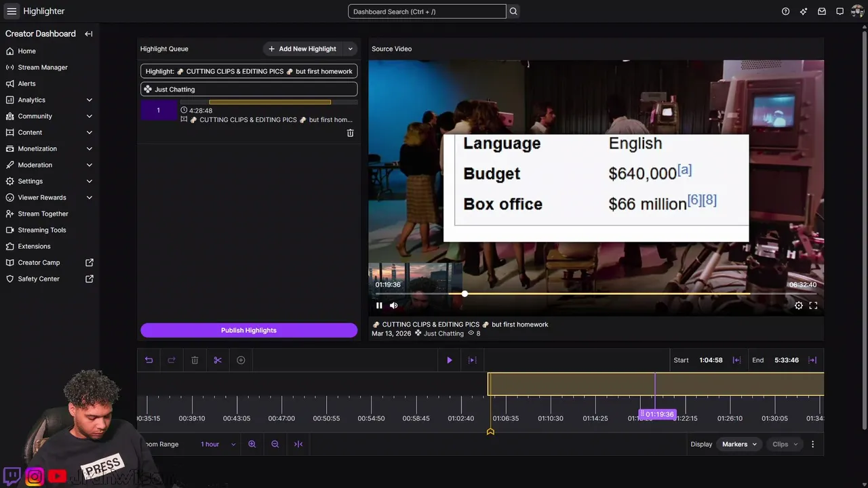Open the Add New Highlight dropdown arrow
The height and width of the screenshot is (488, 868).
351,49
